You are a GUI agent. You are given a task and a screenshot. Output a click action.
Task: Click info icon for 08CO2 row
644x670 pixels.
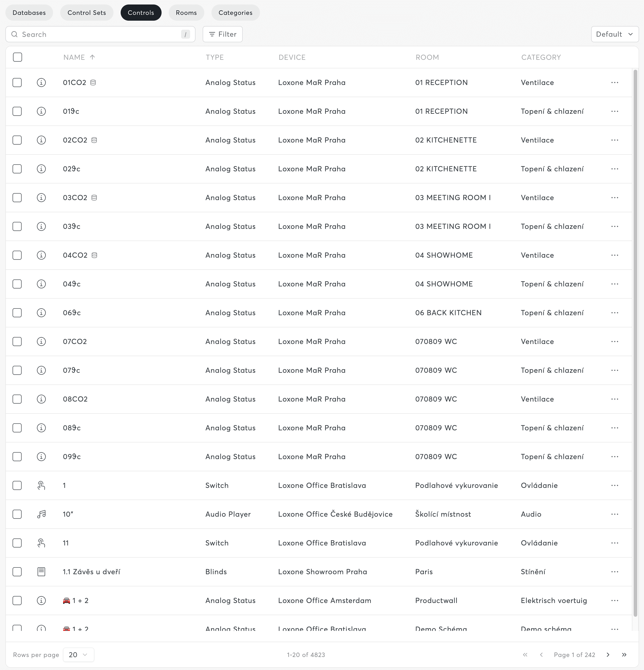point(41,399)
